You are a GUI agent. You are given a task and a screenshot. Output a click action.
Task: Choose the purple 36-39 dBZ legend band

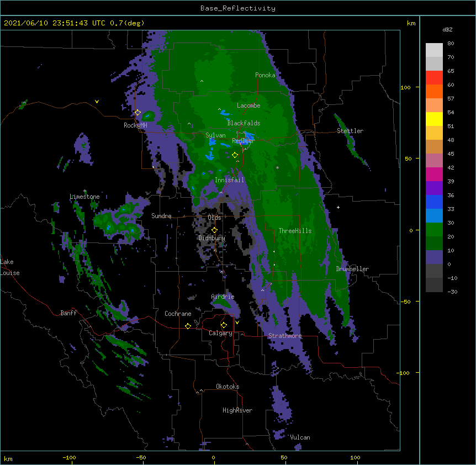pos(434,188)
